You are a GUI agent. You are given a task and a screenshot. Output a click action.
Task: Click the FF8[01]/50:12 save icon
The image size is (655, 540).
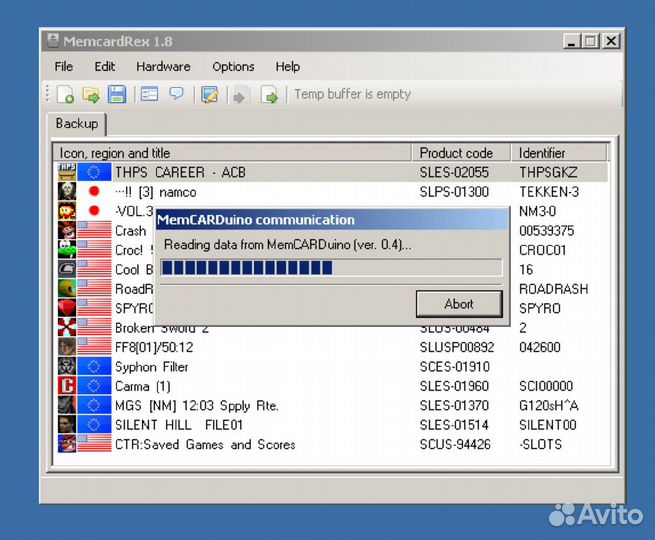pos(67,347)
